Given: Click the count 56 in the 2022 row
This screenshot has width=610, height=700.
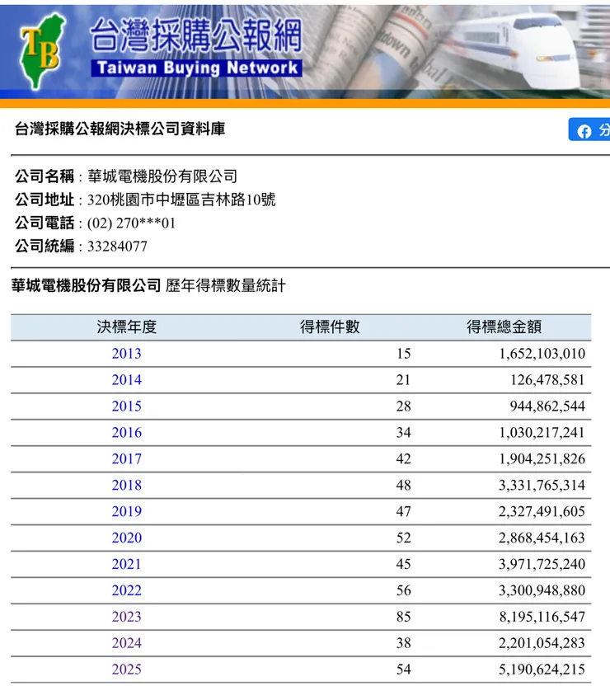Looking at the screenshot, I should [403, 590].
